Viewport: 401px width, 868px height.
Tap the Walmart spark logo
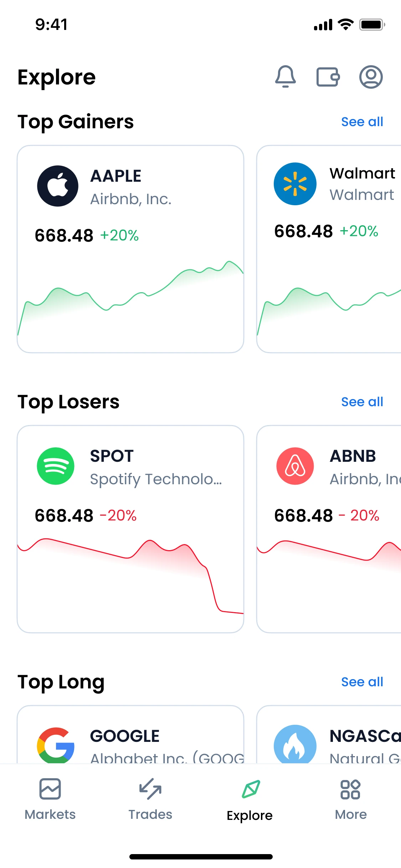click(295, 184)
